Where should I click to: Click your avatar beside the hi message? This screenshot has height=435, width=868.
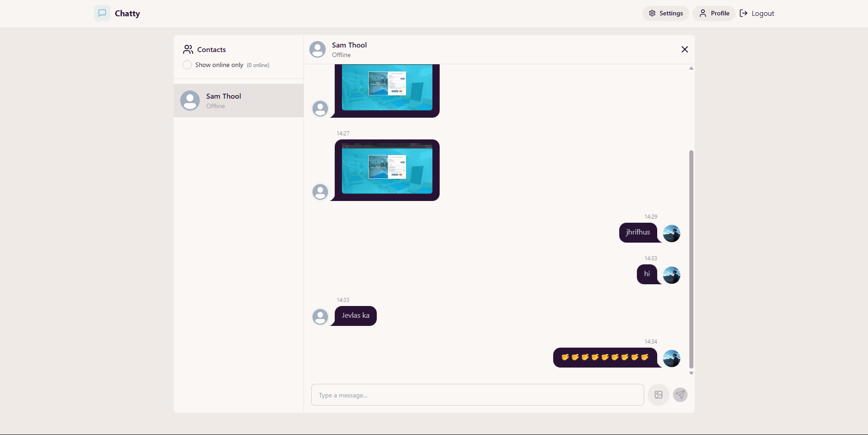click(671, 275)
